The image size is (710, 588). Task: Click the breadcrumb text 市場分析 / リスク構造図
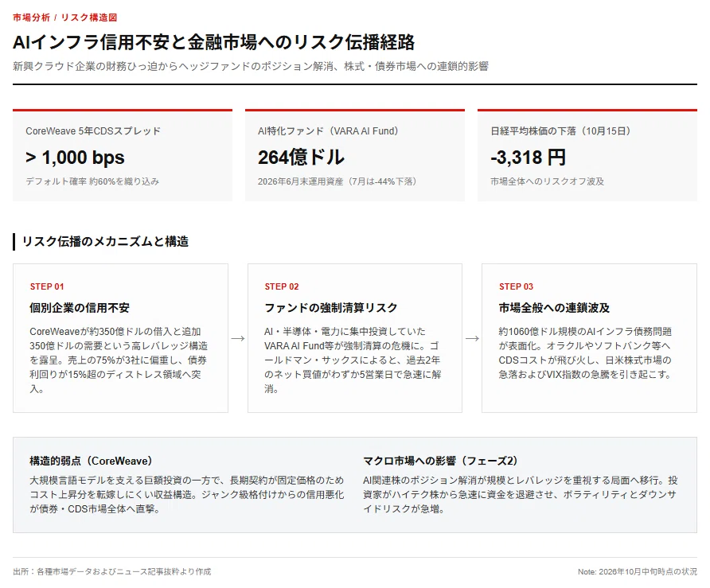point(64,18)
